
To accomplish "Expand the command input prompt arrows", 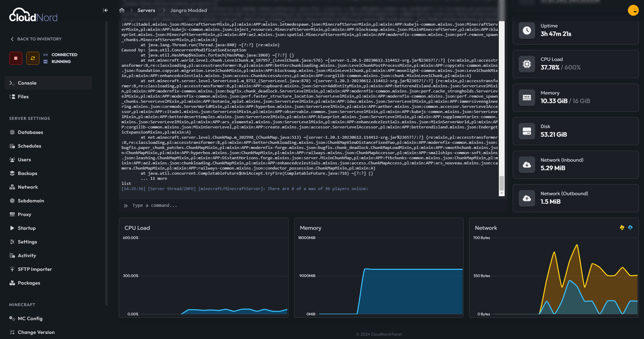I will pyautogui.click(x=126, y=205).
